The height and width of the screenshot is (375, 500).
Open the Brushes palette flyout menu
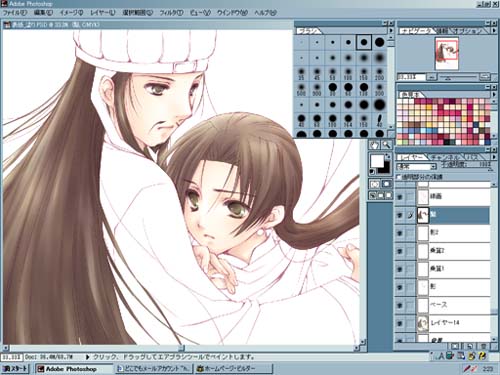tap(391, 31)
